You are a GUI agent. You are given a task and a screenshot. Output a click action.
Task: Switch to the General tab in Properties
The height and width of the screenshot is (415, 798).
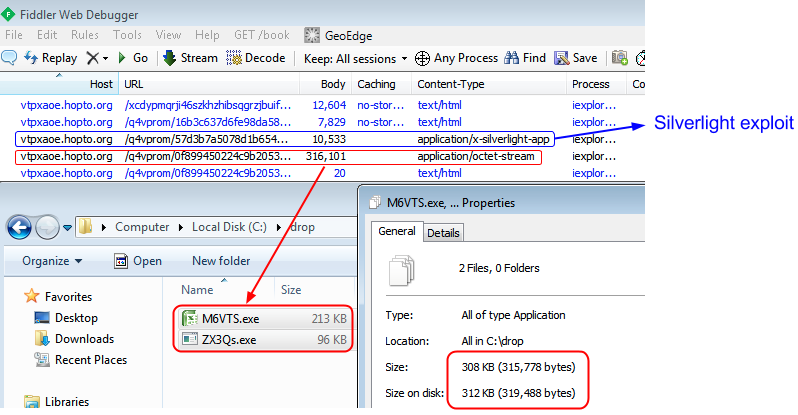[396, 231]
